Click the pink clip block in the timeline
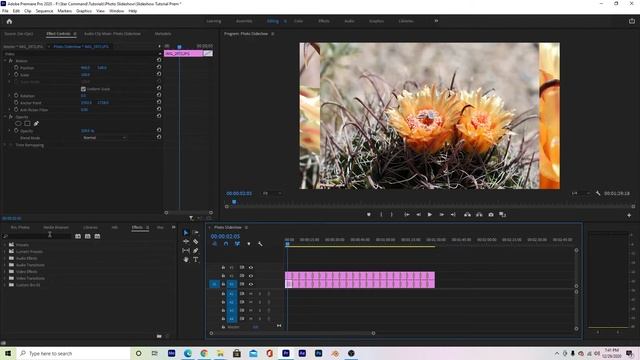 click(360, 280)
